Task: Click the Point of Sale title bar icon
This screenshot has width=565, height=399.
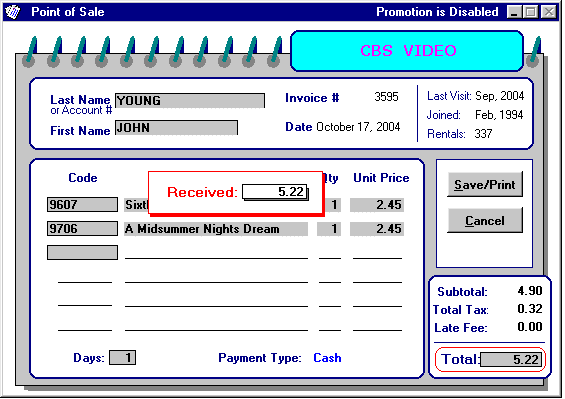Action: pyautogui.click(x=13, y=12)
